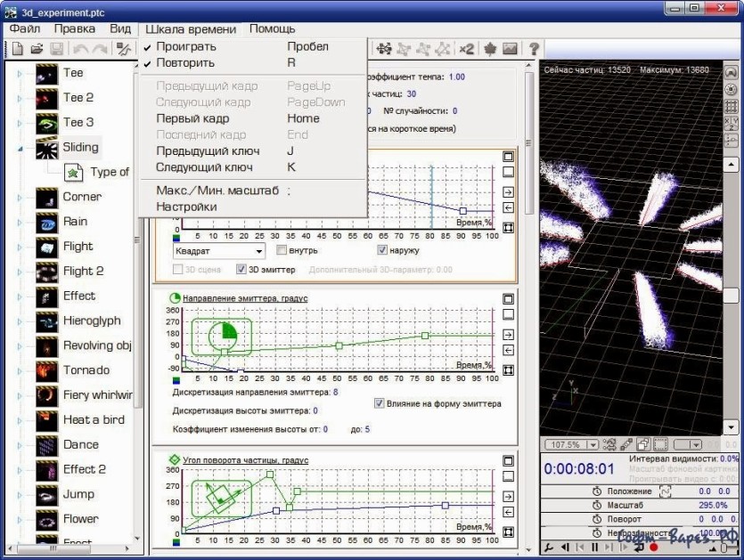Image resolution: width=744 pixels, height=560 pixels.
Task: Toggle the наружу checkbox
Action: pos(382,250)
